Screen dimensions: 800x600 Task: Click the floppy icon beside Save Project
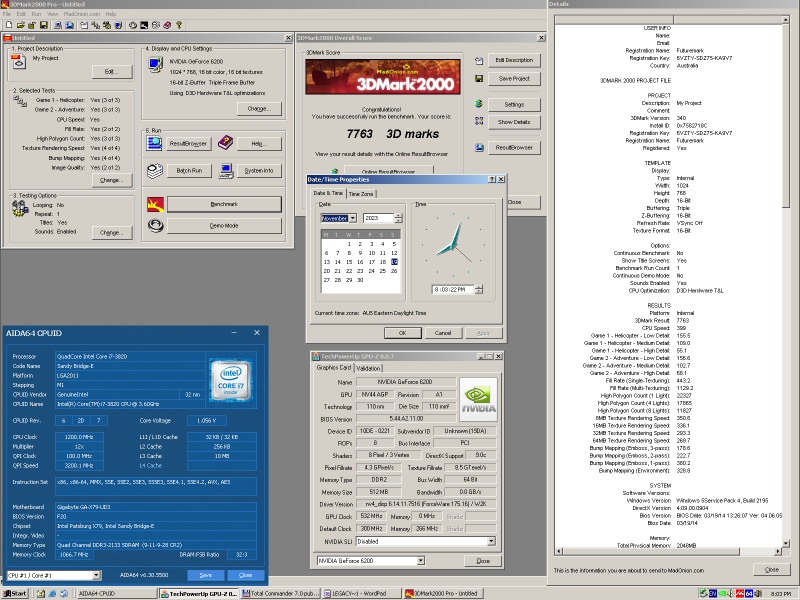(479, 79)
